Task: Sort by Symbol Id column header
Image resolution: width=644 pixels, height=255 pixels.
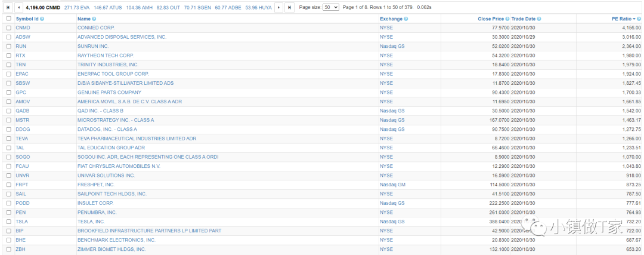Action: pos(27,19)
